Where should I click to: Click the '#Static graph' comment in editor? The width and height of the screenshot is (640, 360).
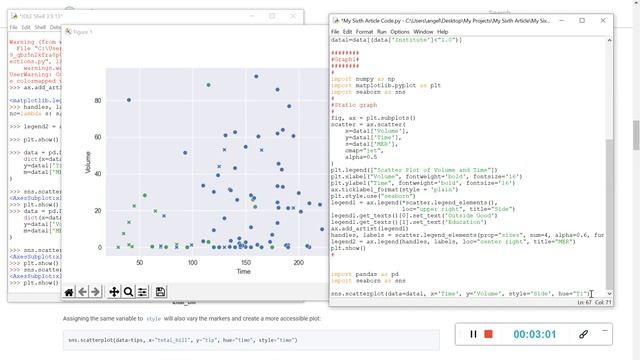click(x=353, y=105)
